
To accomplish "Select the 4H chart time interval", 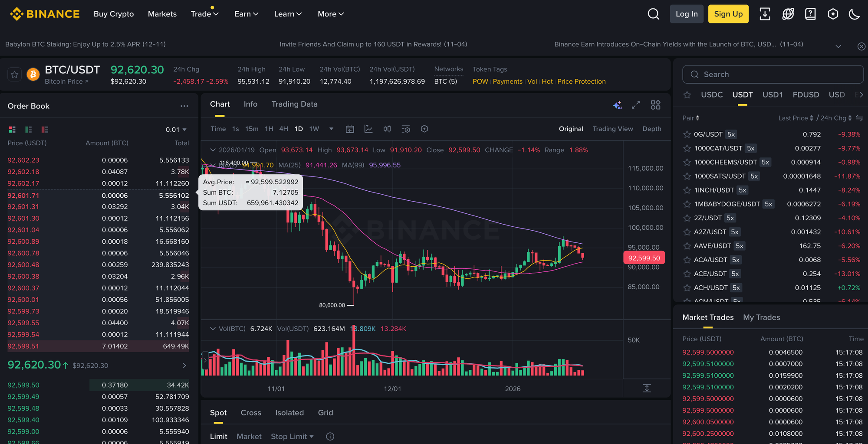I will coord(283,129).
